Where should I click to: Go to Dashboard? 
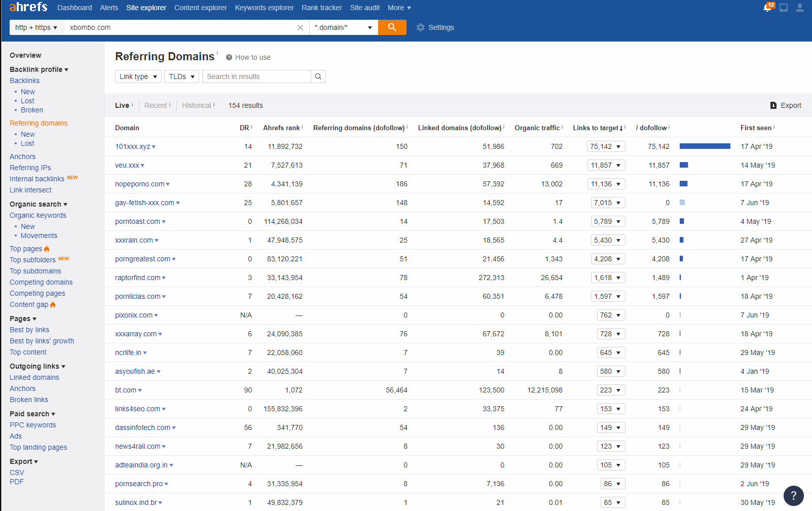(75, 8)
